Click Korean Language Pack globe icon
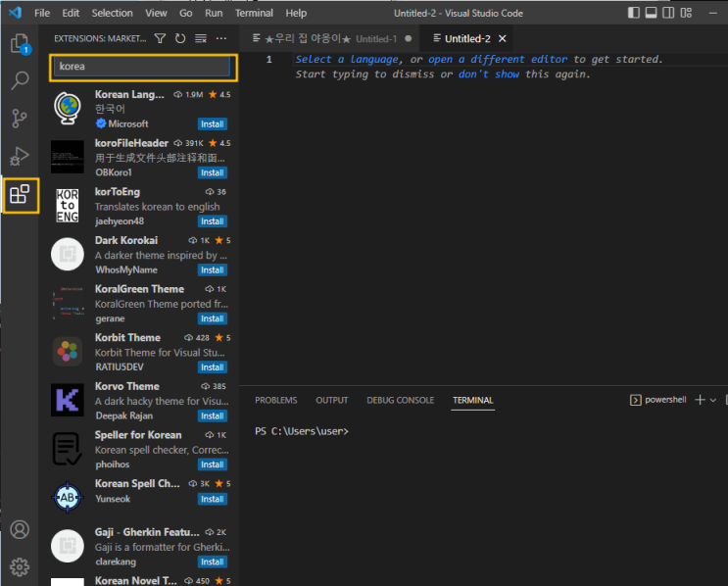 [68, 109]
